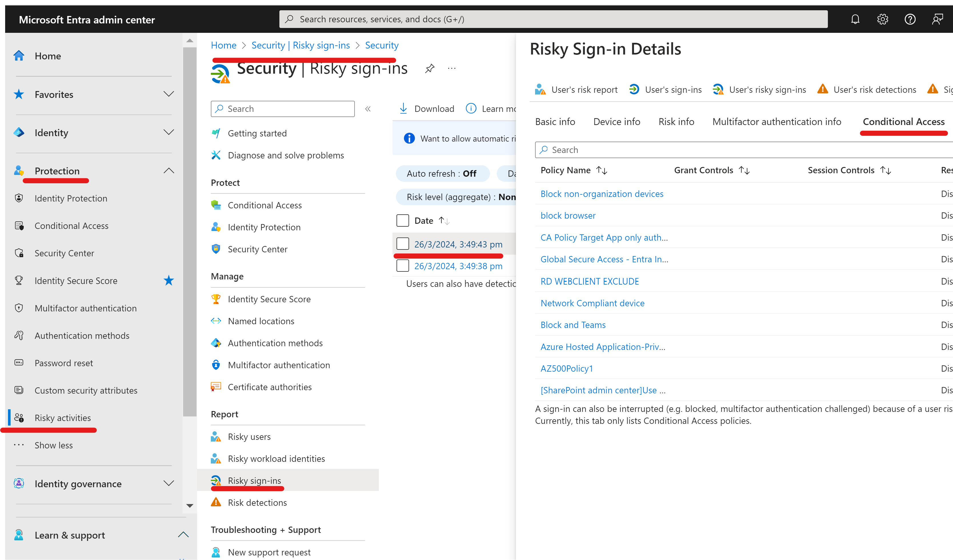Click User's risk report icon

pyautogui.click(x=540, y=90)
